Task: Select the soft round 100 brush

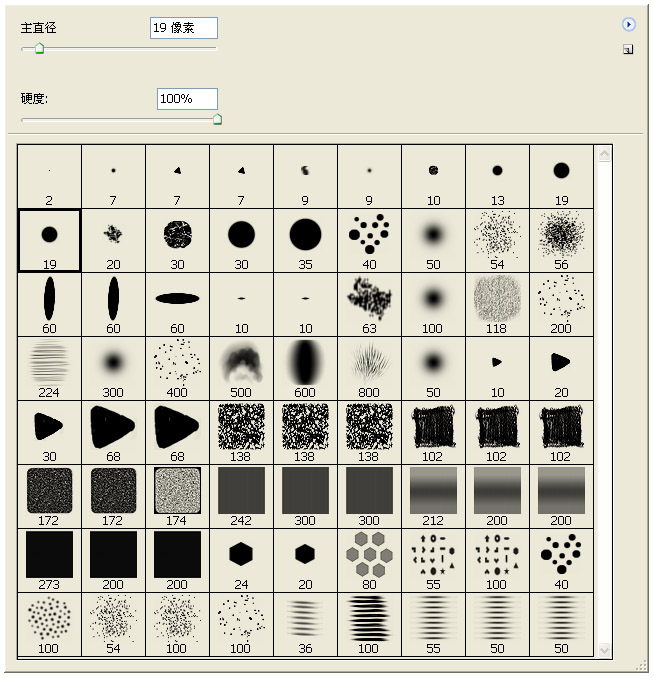Action: [433, 304]
